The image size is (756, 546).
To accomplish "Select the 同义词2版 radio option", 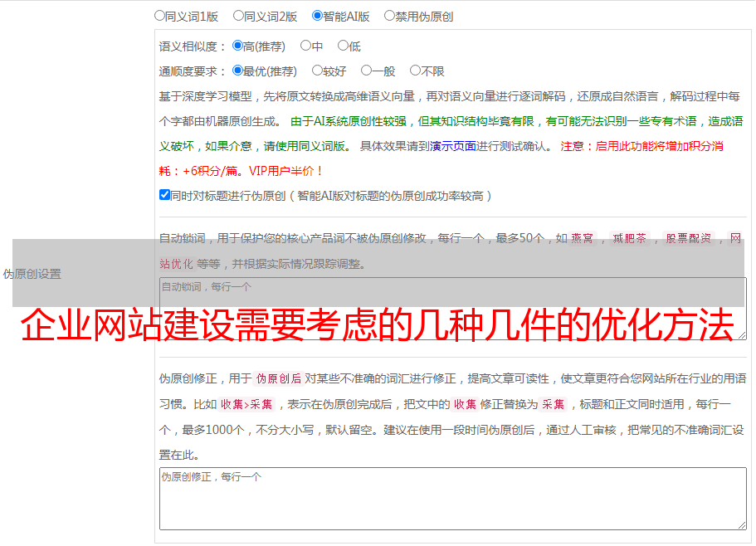I will [238, 16].
